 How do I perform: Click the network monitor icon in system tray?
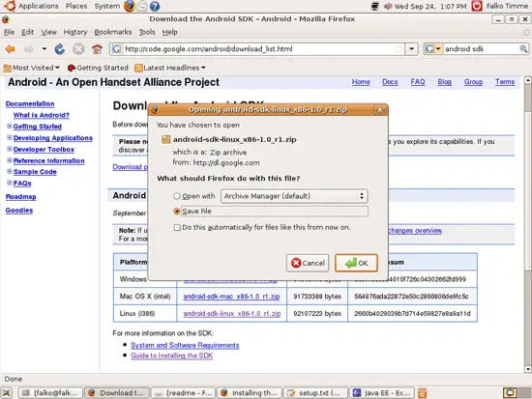375,6
